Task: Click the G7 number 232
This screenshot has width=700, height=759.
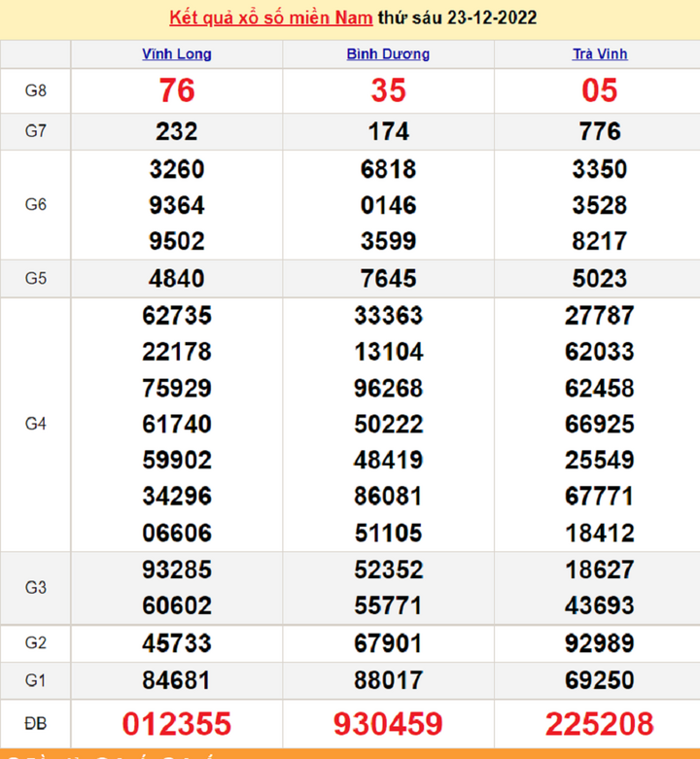Action: 177,131
